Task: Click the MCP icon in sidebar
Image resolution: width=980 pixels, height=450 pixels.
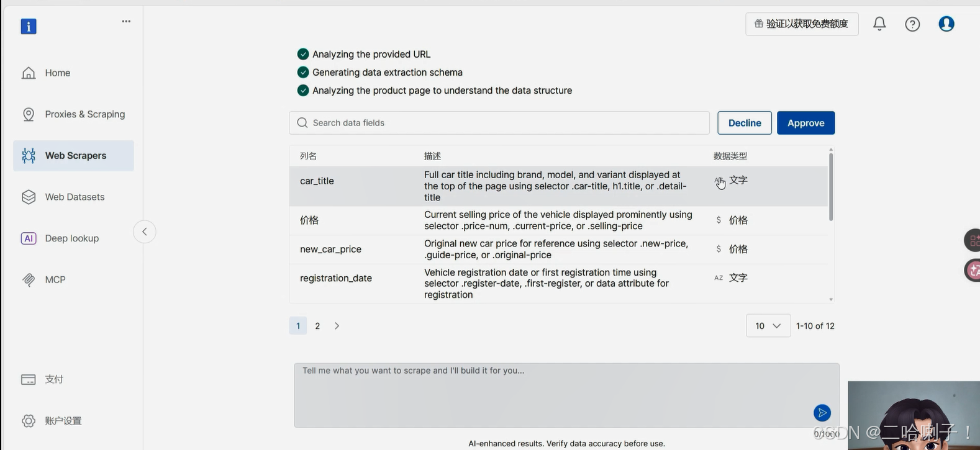Action: point(29,279)
